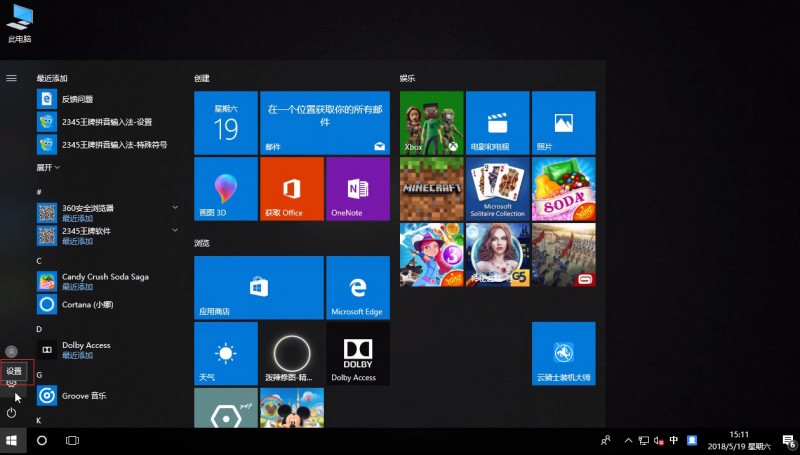
Task: Open the taskbar clock and date
Action: click(739, 441)
